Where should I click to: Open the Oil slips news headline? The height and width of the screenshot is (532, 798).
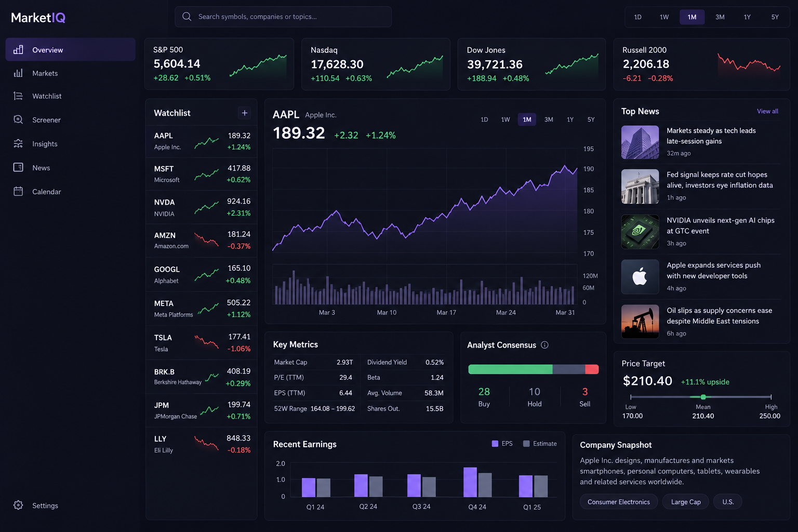coord(719,316)
